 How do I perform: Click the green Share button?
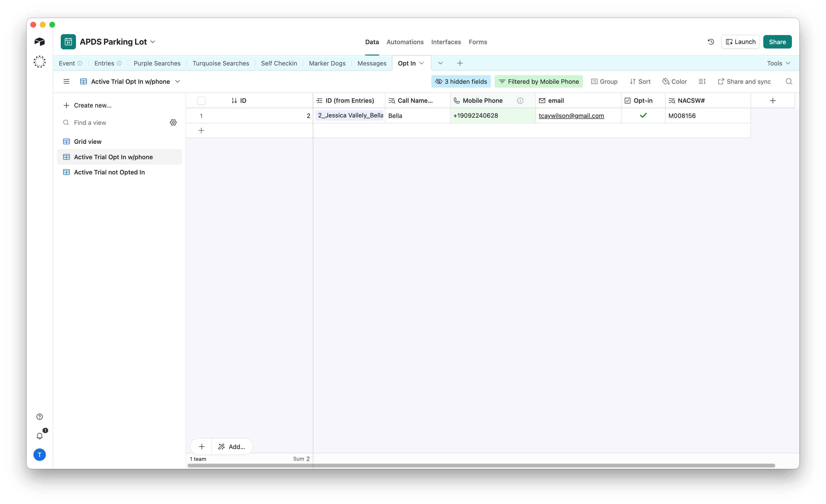[x=777, y=42]
